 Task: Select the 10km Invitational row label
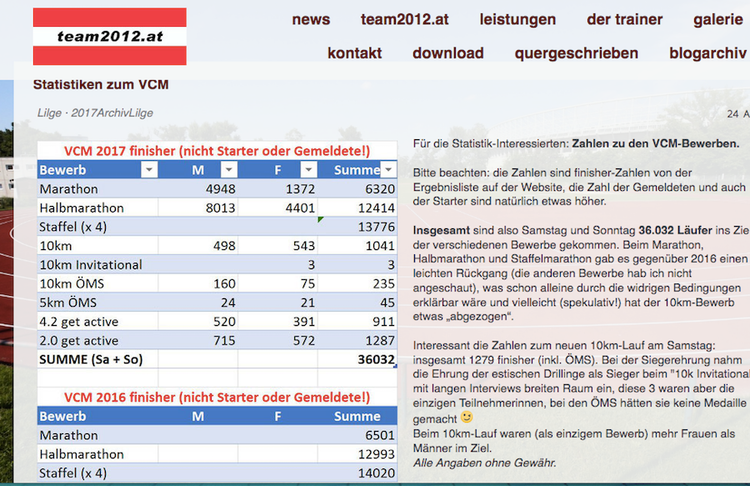click(90, 265)
